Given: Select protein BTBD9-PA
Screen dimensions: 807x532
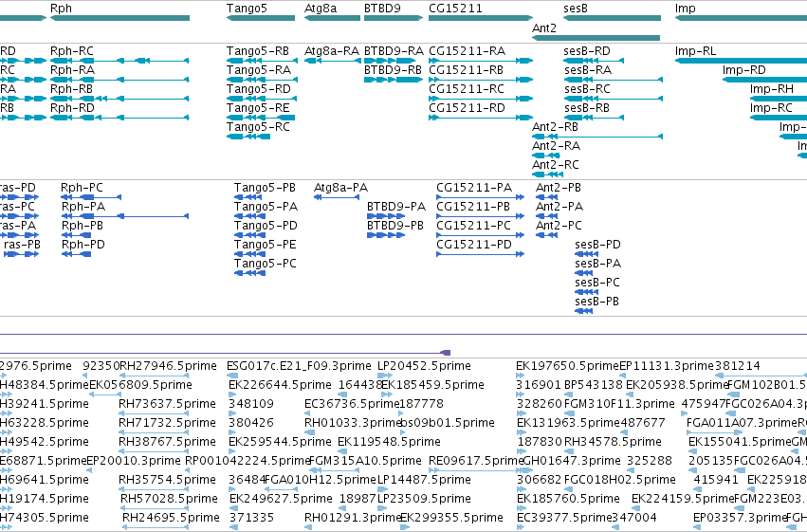Looking at the screenshot, I should [x=386, y=216].
